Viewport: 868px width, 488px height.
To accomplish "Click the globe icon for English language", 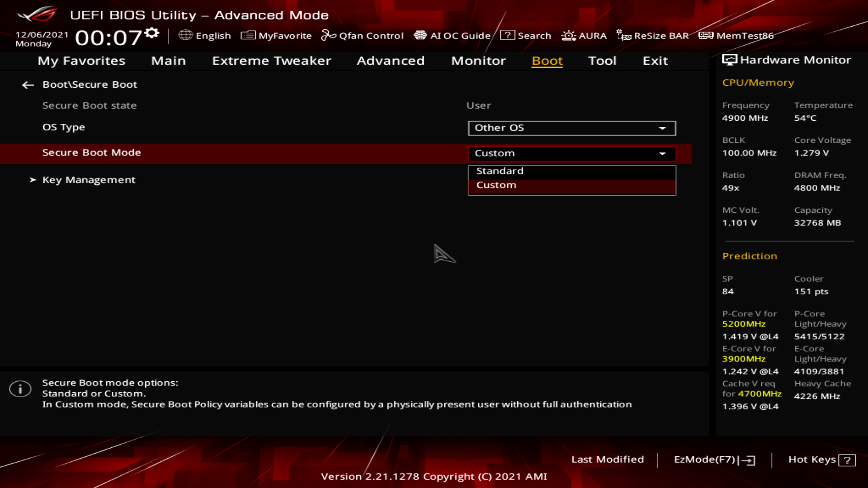I will pyautogui.click(x=185, y=35).
